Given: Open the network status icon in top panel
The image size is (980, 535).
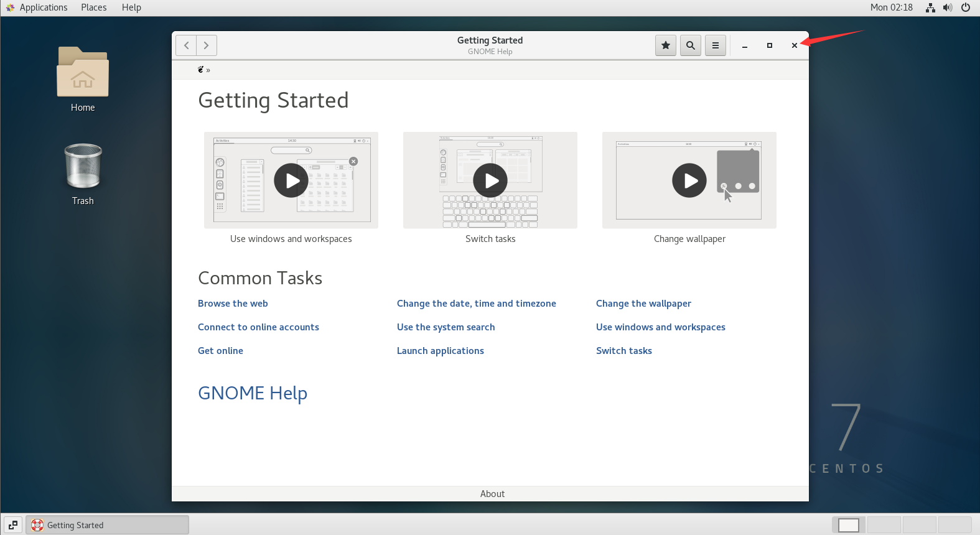Looking at the screenshot, I should click(930, 7).
